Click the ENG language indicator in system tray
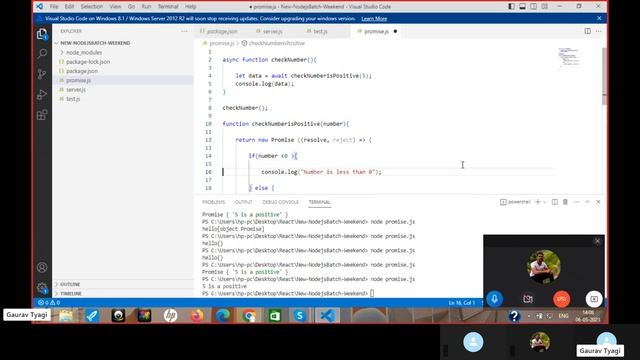Viewport: 640px width, 360px height. pyautogui.click(x=563, y=316)
